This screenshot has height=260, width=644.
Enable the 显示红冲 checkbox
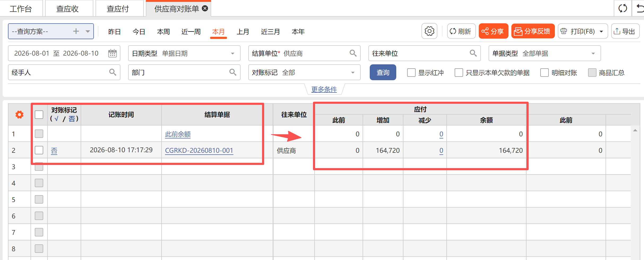click(x=411, y=73)
